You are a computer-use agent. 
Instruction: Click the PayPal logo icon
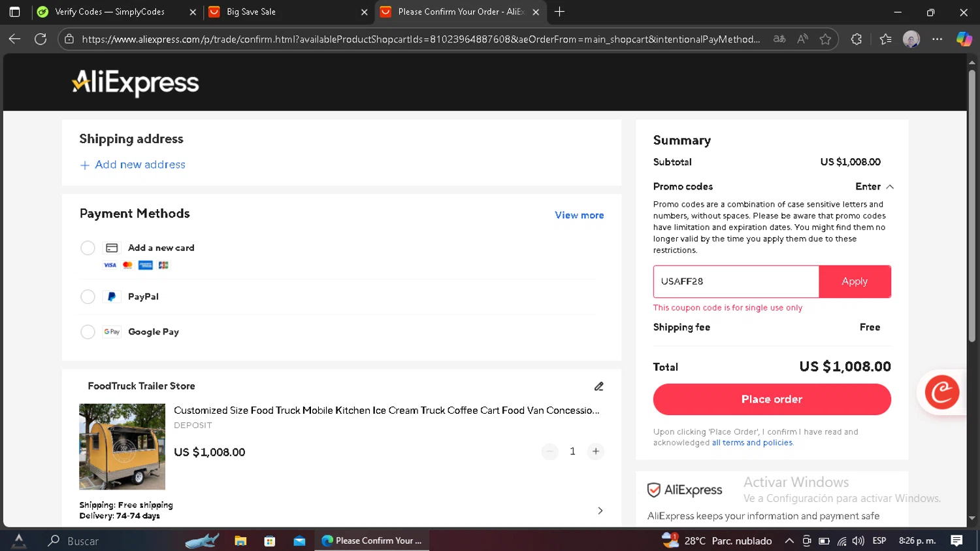tap(112, 297)
